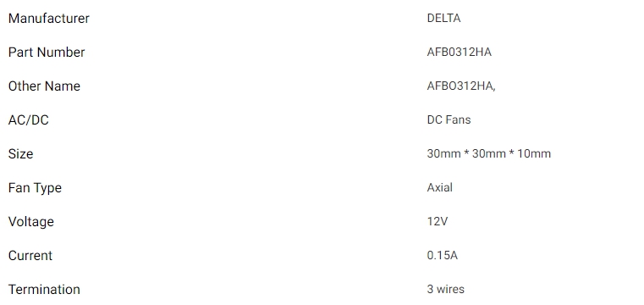Click the AC/DC label
The width and height of the screenshot is (644, 305).
pyautogui.click(x=28, y=120)
